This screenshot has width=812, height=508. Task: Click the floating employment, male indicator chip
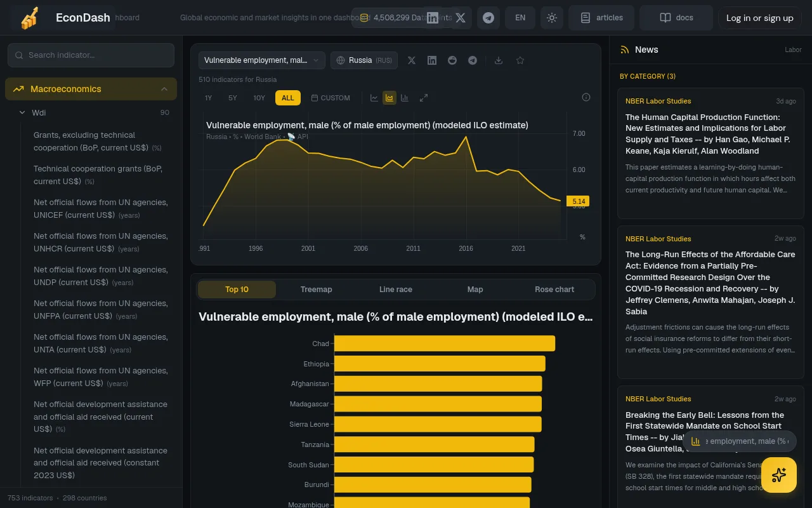tap(740, 441)
